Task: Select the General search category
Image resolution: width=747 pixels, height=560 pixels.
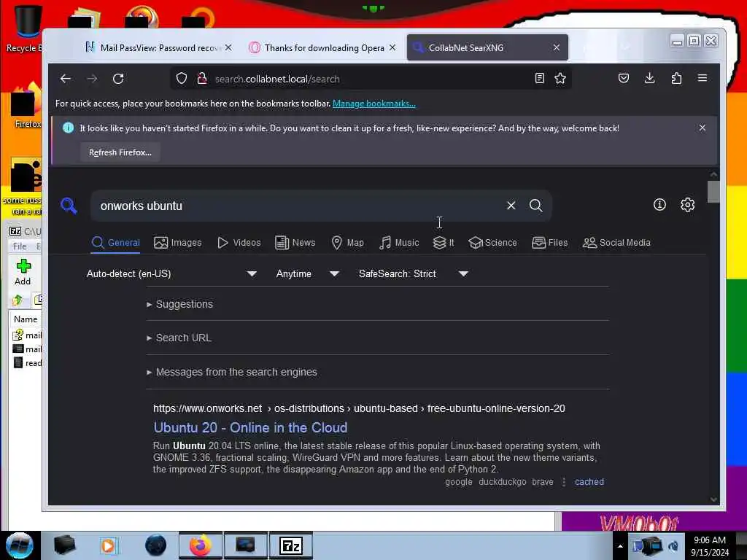Action: [x=116, y=242]
